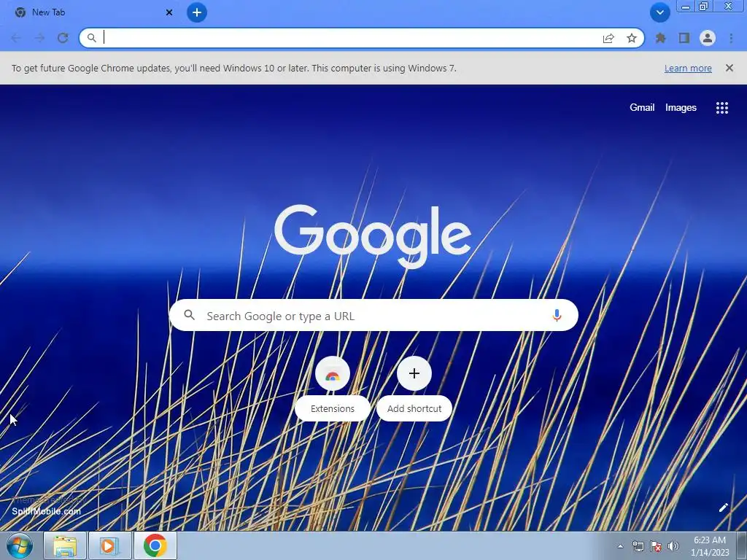Open the Extensions puzzle icon
Image resolution: width=747 pixels, height=560 pixels.
660,38
